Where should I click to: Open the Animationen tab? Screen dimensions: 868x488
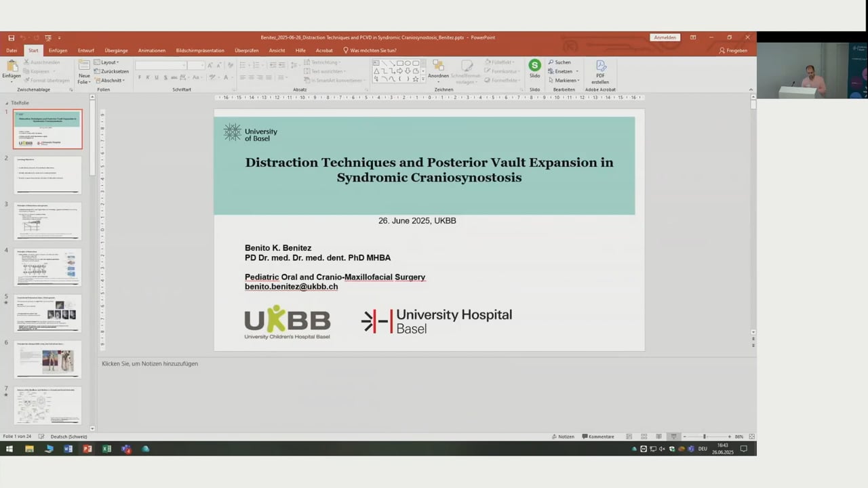pos(152,50)
